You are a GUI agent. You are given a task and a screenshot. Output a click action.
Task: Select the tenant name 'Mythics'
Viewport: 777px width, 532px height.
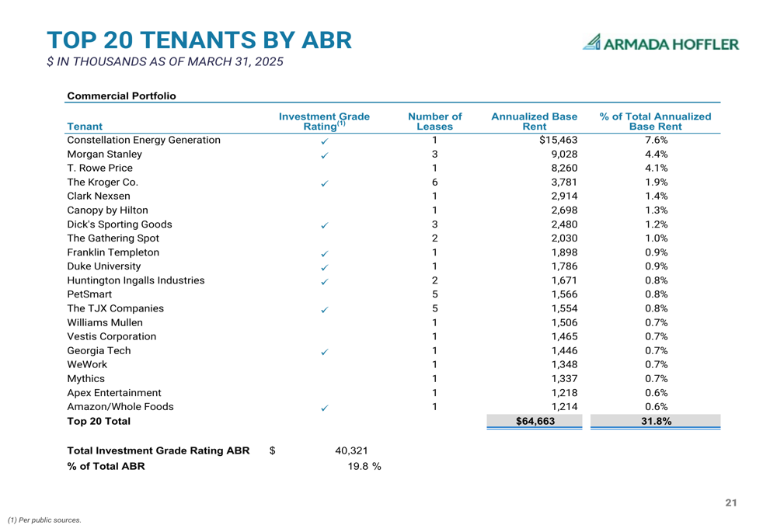tap(85, 378)
